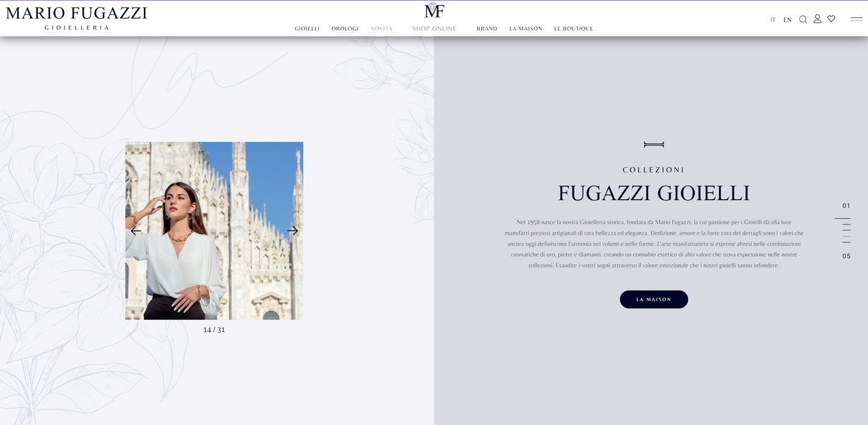Open the hamburger menu icon

click(857, 19)
